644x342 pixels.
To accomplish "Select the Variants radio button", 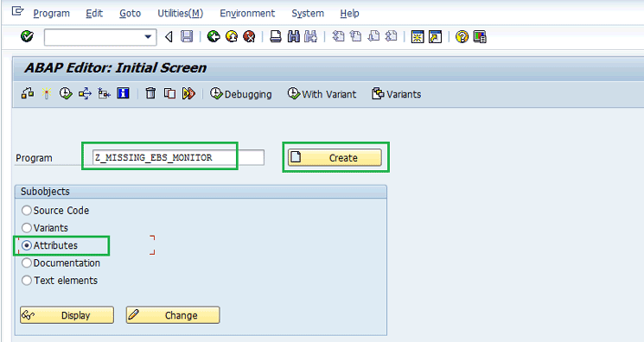I will (27, 228).
